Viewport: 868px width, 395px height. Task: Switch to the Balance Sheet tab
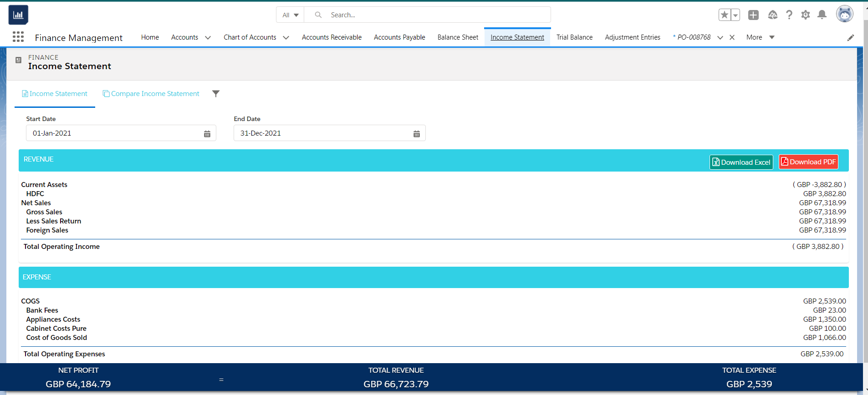click(x=458, y=37)
